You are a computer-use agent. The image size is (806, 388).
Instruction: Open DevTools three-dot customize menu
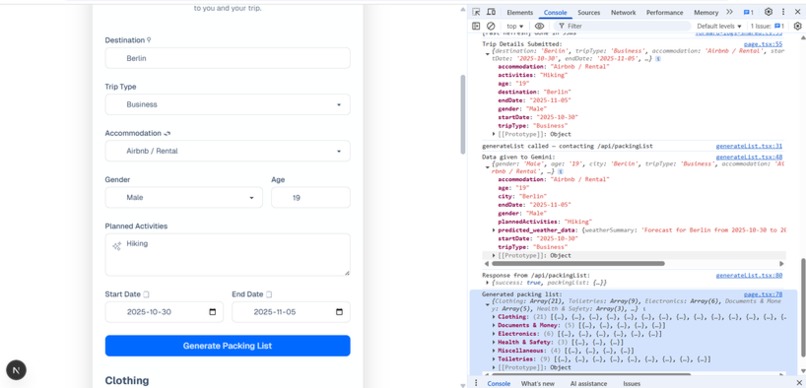click(x=783, y=12)
